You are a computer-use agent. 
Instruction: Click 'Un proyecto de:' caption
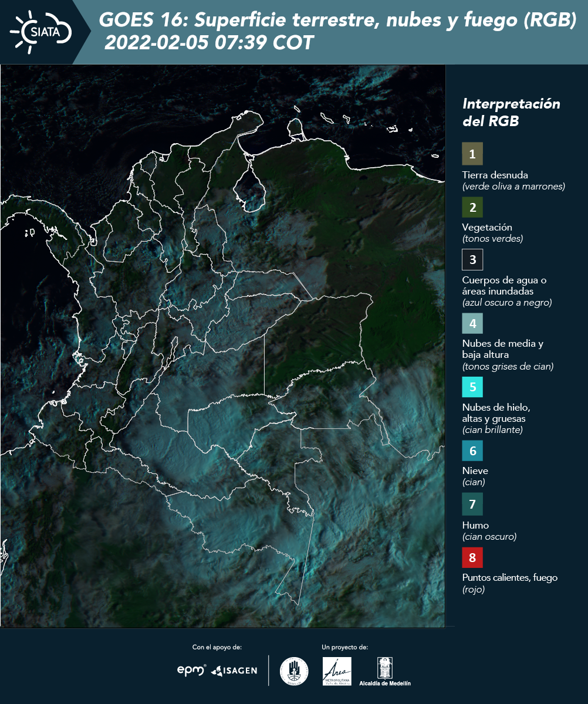[x=345, y=647]
